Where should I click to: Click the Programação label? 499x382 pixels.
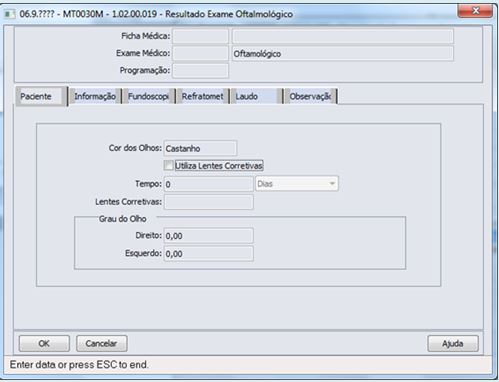pos(145,70)
